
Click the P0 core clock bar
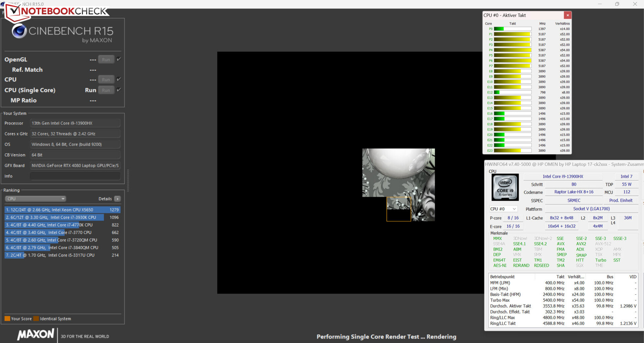513,29
